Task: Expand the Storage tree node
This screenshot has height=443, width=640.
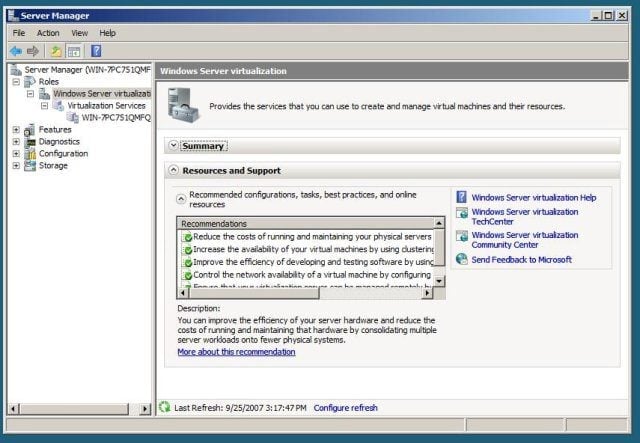Action: (x=16, y=166)
